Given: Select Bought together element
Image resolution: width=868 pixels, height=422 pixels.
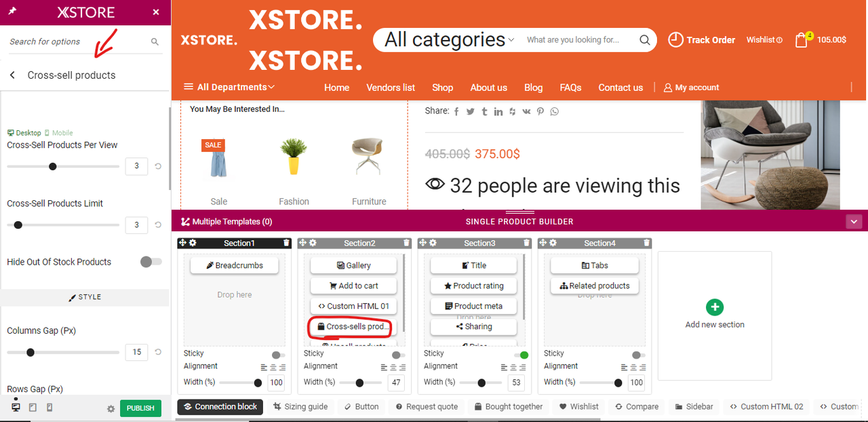Looking at the screenshot, I should [509, 406].
